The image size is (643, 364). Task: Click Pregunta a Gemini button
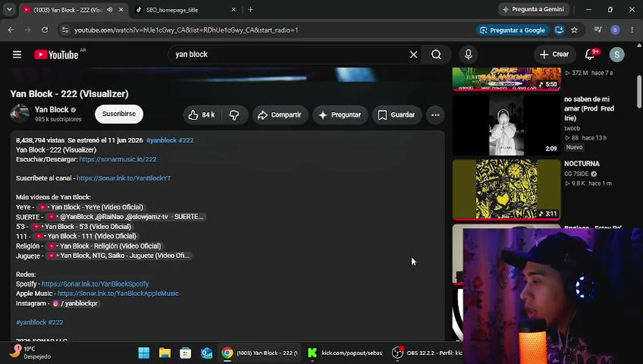pyautogui.click(x=533, y=10)
